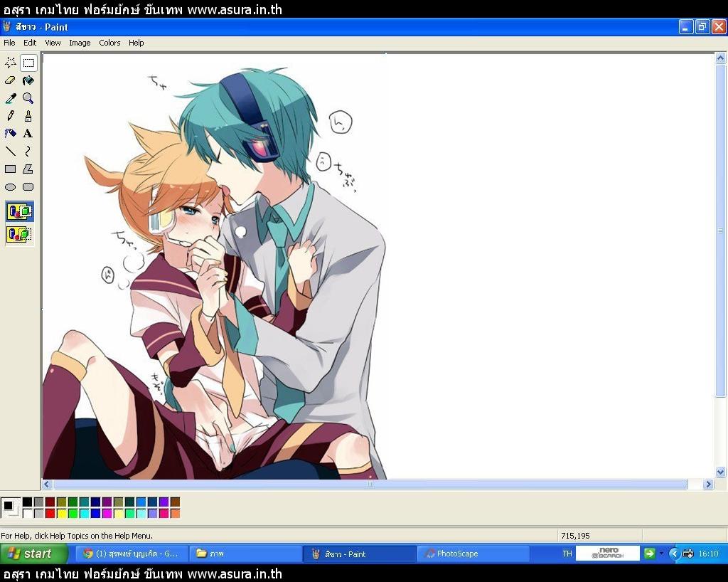The width and height of the screenshot is (728, 582).
Task: Select the Rounded Rectangle tool
Action: point(28,186)
